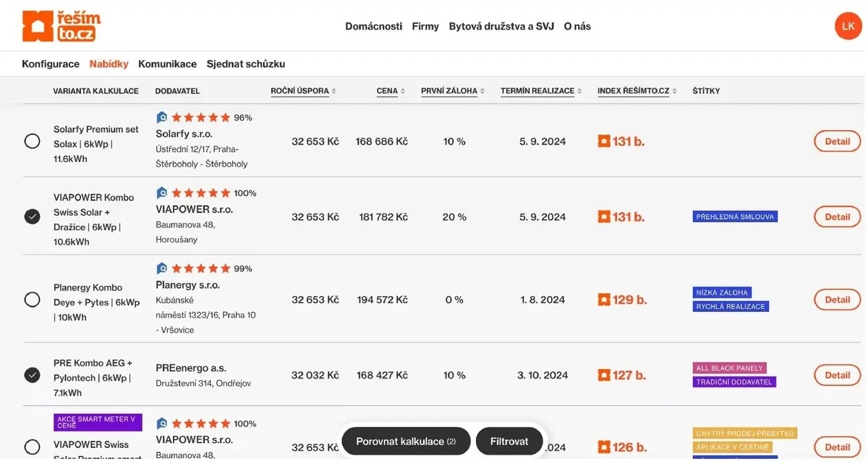Select the Solarfy Premium set radio button
Screen dimensions: 868x464
click(x=32, y=141)
